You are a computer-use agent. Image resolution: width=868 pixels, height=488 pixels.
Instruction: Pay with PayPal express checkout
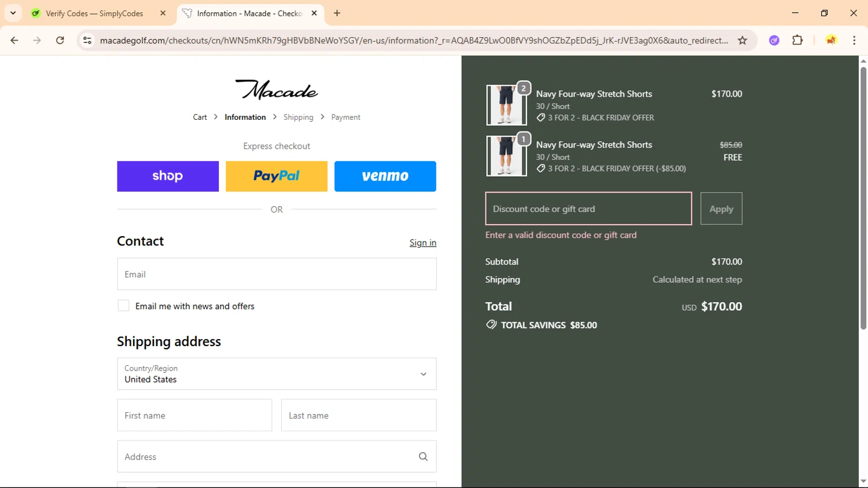pyautogui.click(x=277, y=176)
